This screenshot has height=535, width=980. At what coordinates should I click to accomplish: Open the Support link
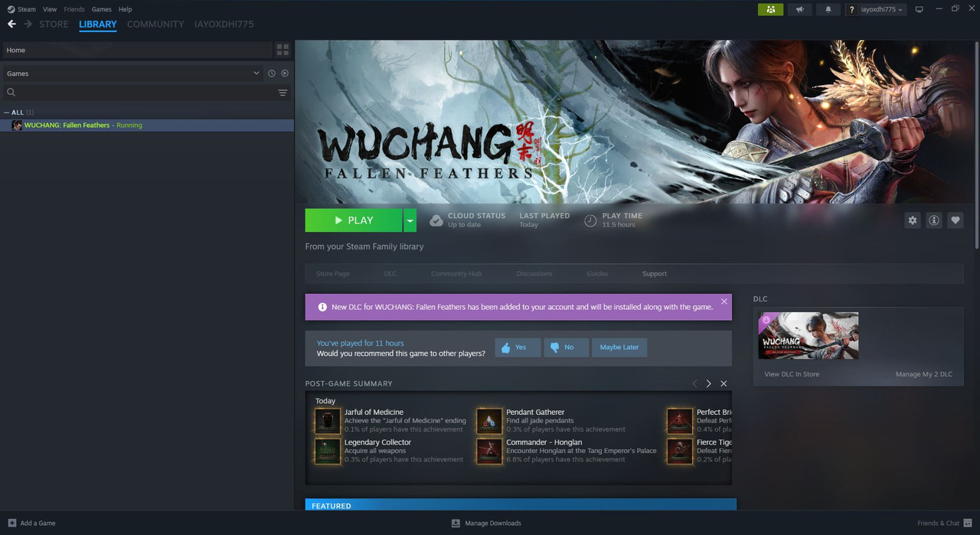click(x=655, y=274)
